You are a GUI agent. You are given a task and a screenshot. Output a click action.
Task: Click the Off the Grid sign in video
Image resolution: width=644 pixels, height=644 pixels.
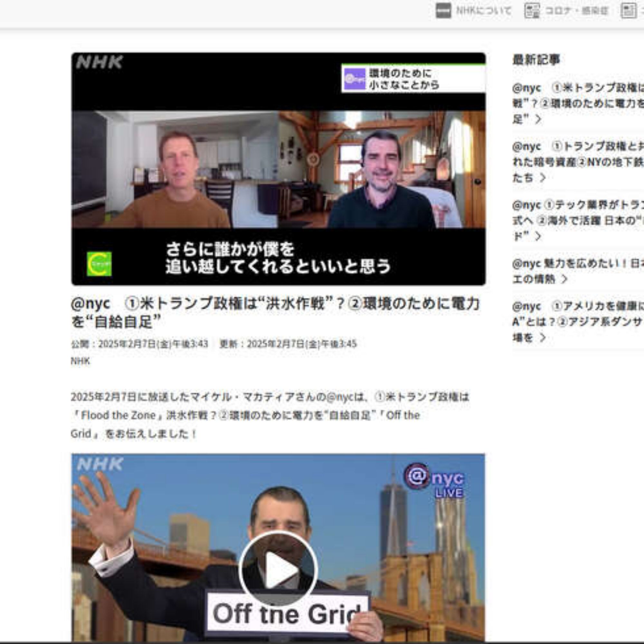(x=288, y=614)
